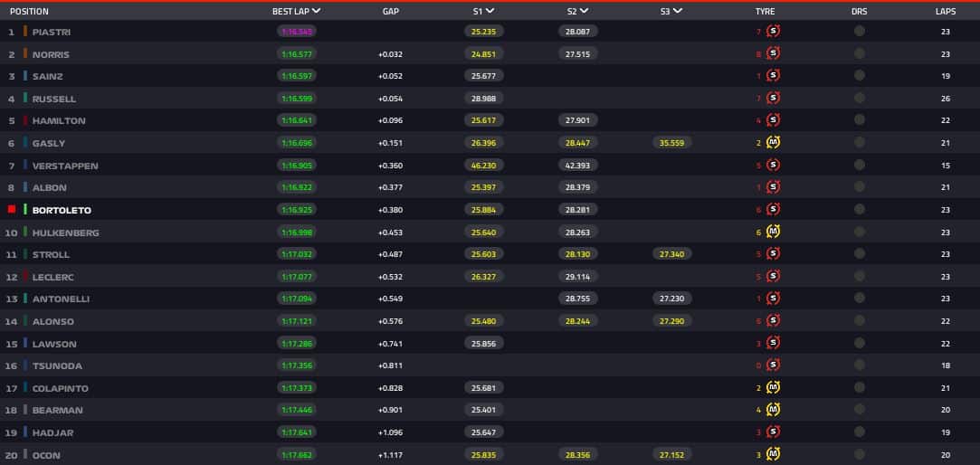This screenshot has width=980, height=465.
Task: Click Alonso's DRS indicator dot
Action: [860, 320]
